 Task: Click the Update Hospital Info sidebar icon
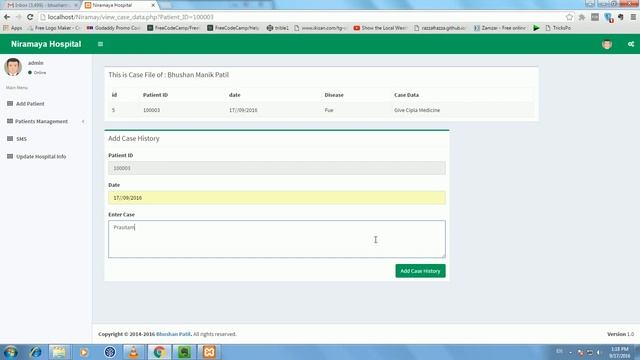pyautogui.click(x=10, y=156)
